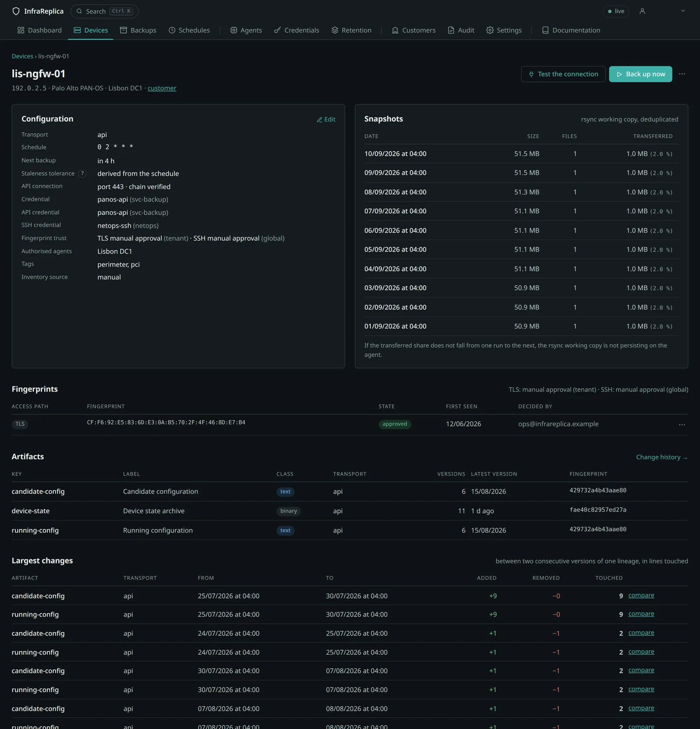Click the Backups archive icon
This screenshot has height=729, width=700.
pyautogui.click(x=123, y=30)
